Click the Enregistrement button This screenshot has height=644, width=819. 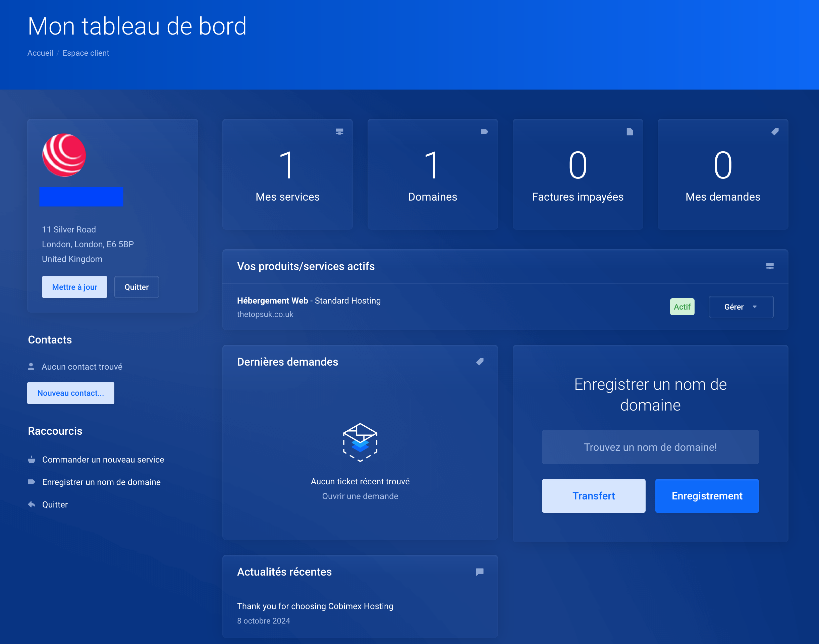707,496
